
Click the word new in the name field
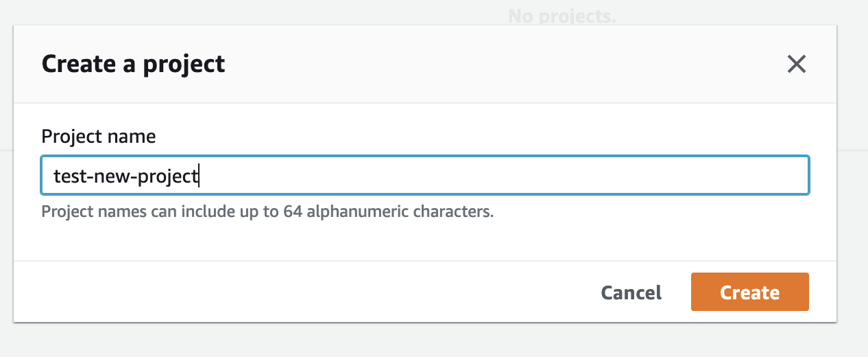pos(110,178)
